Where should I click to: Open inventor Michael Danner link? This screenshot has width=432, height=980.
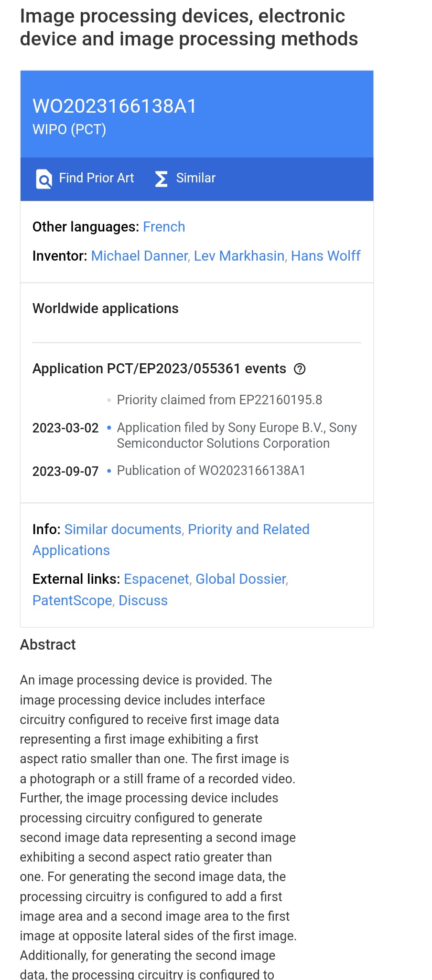(x=140, y=256)
